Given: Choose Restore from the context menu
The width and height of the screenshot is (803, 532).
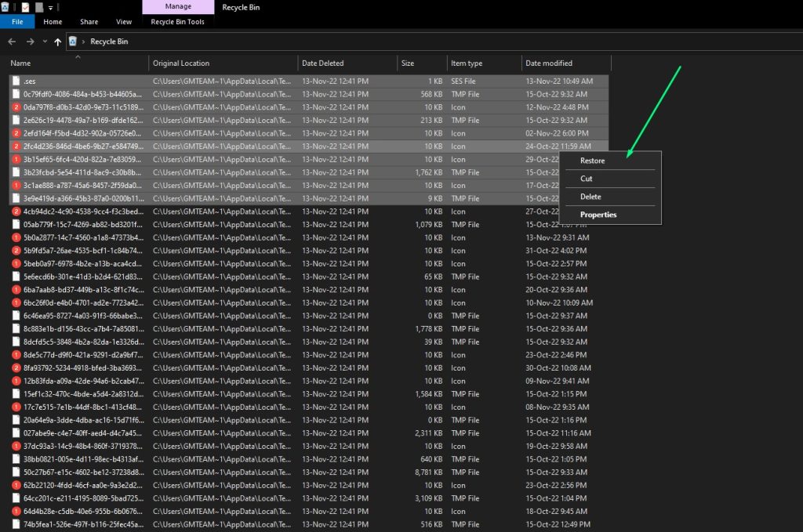Looking at the screenshot, I should point(592,161).
